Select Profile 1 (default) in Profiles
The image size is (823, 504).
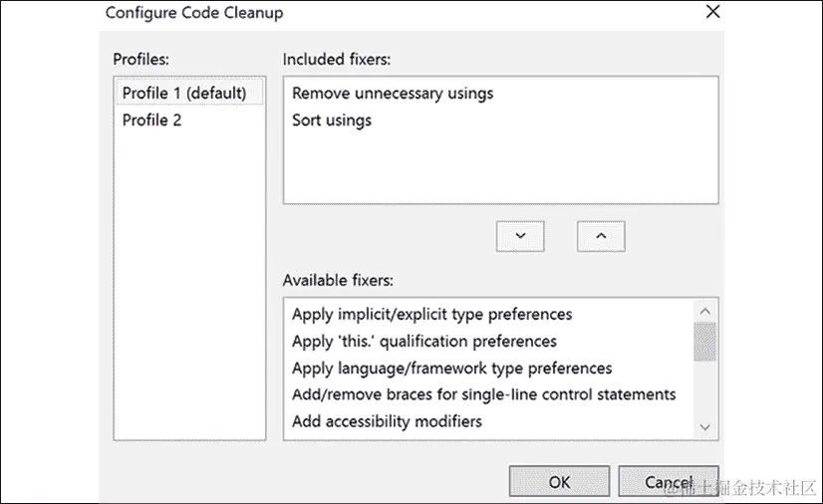[x=184, y=94]
